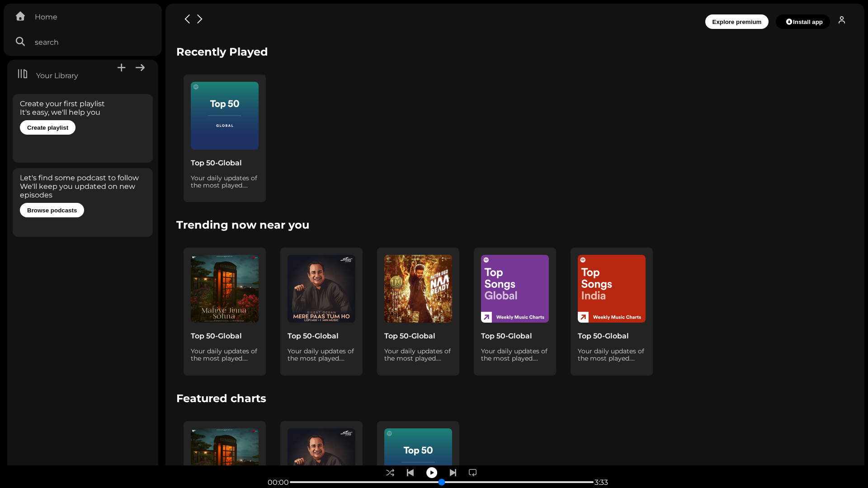Open Naa Ready cover in Trending
Viewport: 868px width, 488px height.
[x=418, y=289]
